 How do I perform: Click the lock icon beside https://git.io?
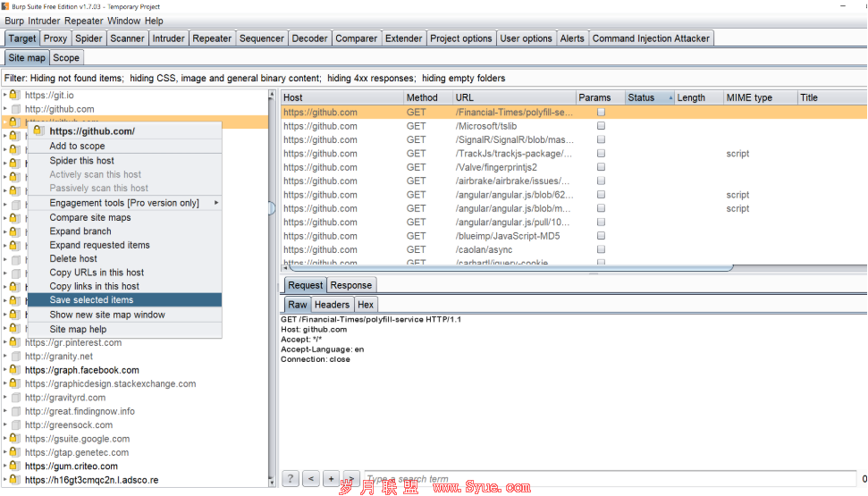click(x=14, y=96)
